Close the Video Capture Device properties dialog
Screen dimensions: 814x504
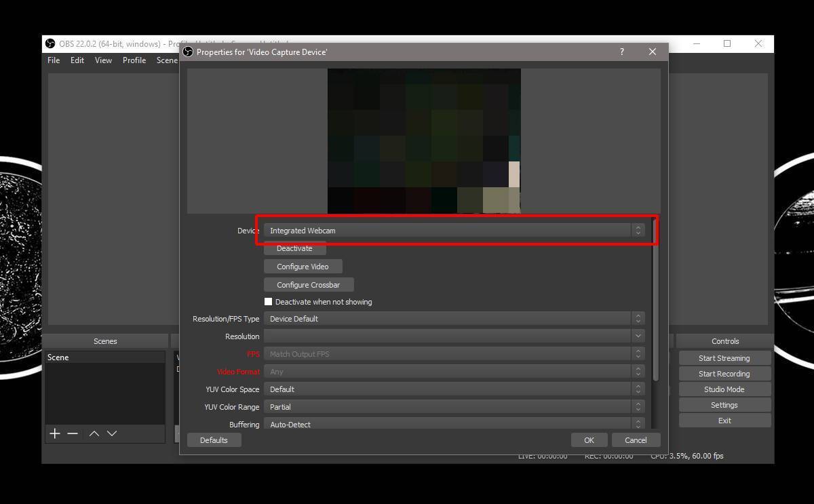click(652, 52)
